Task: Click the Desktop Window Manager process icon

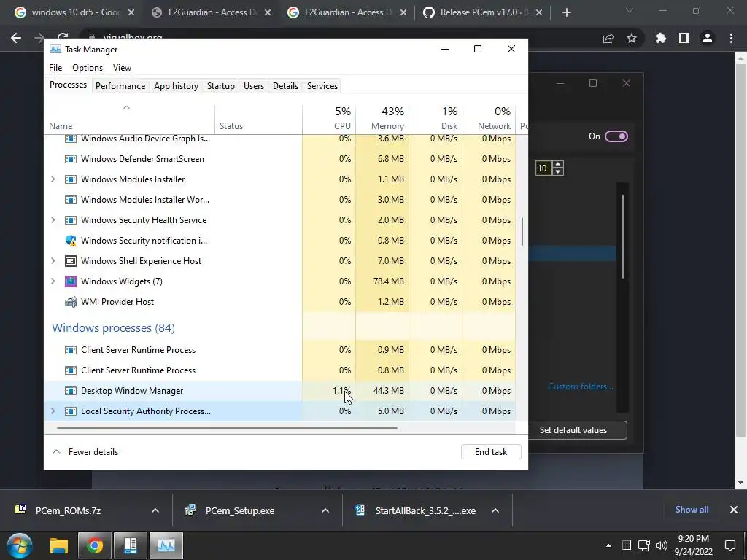Action: click(x=71, y=391)
